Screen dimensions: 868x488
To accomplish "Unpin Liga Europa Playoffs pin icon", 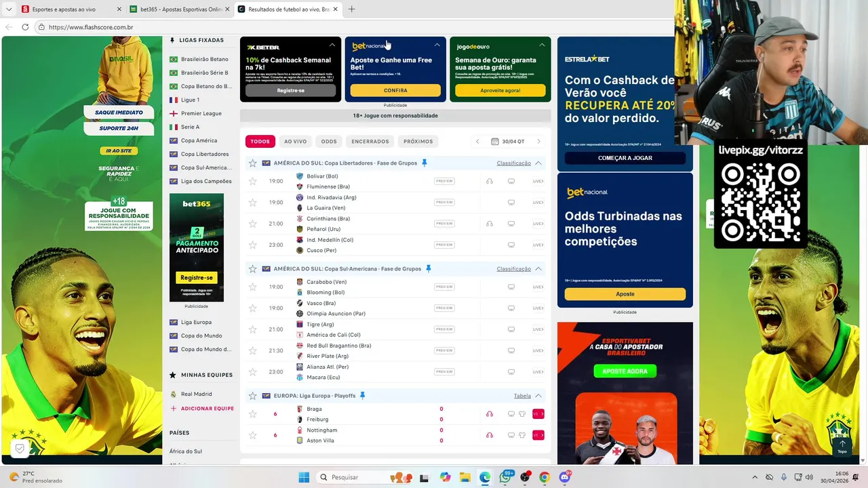I will click(x=362, y=395).
